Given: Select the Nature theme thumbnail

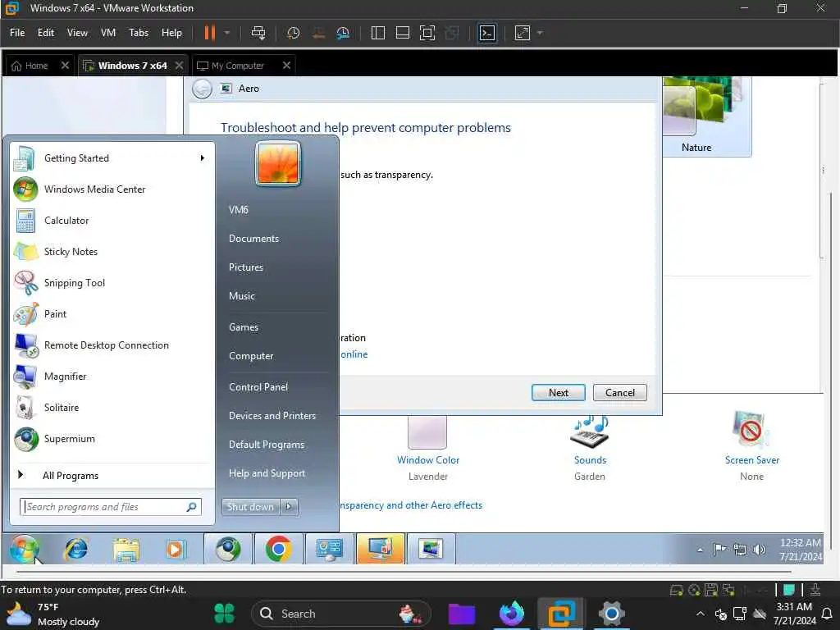Looking at the screenshot, I should [x=706, y=115].
